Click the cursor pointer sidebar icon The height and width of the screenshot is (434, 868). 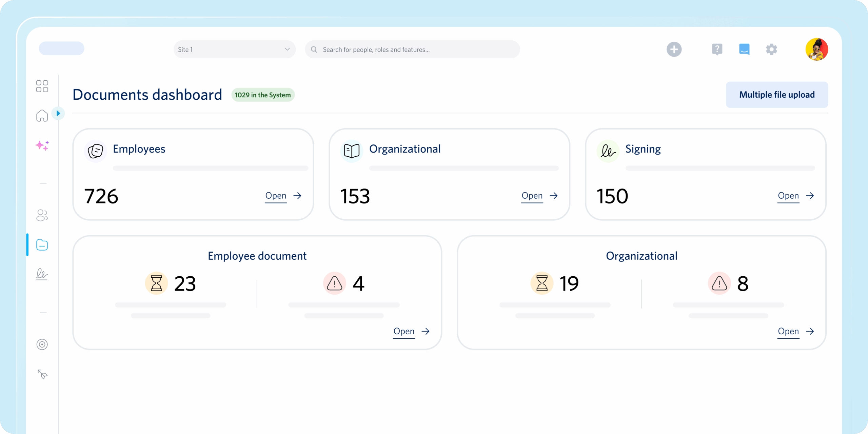[x=42, y=374]
